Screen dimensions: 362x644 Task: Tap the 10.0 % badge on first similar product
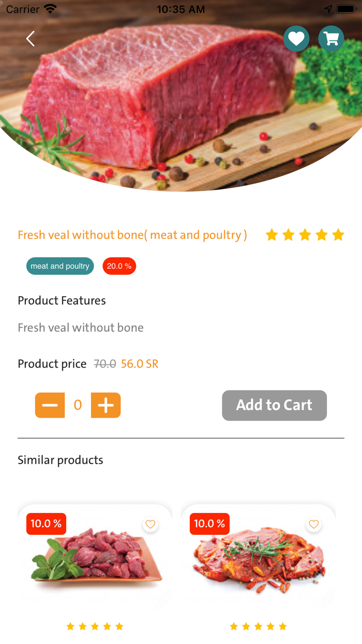pos(46,524)
